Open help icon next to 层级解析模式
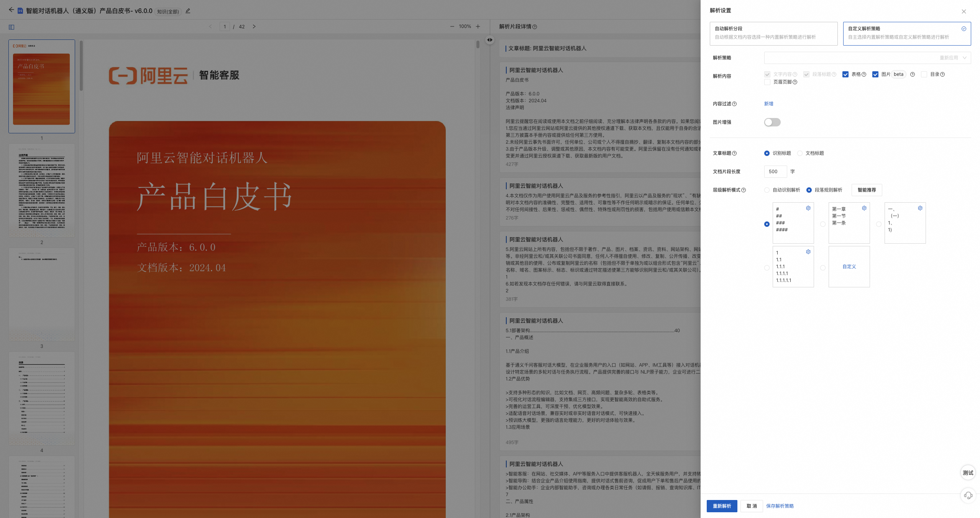980x518 pixels. 744,190
